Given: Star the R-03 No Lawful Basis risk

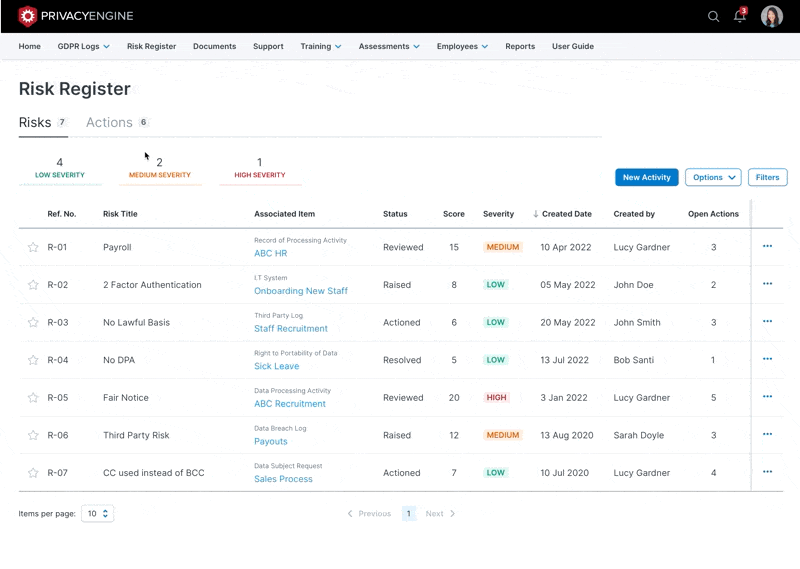Looking at the screenshot, I should [33, 323].
